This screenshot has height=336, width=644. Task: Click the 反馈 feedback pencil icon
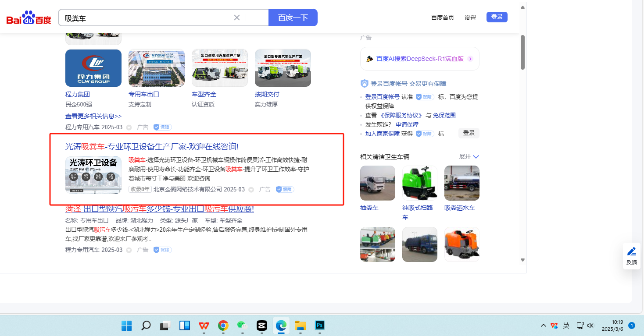631,251
